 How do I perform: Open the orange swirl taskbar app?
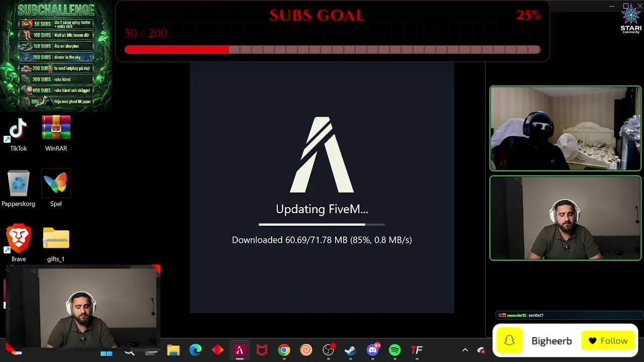click(x=306, y=350)
